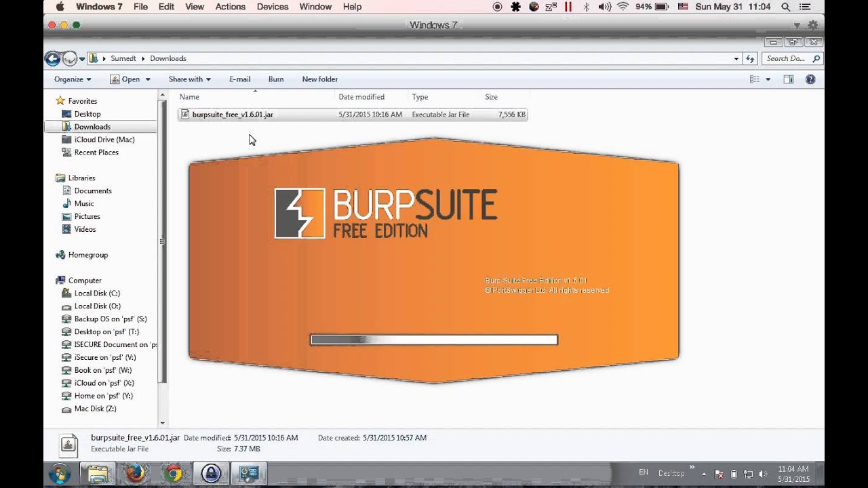Expand the Open button's dropdown arrow
Image resolution: width=868 pixels, height=488 pixels.
coord(147,79)
